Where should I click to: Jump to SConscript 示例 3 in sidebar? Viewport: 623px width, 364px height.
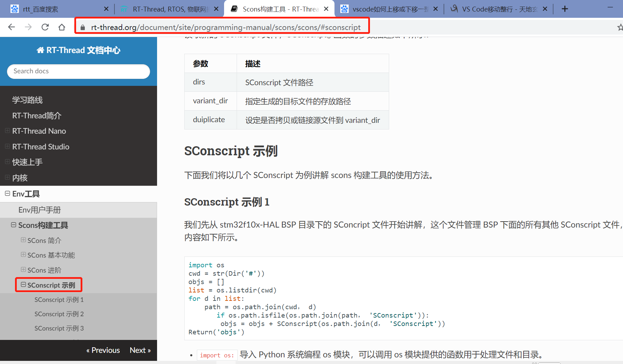(59, 328)
